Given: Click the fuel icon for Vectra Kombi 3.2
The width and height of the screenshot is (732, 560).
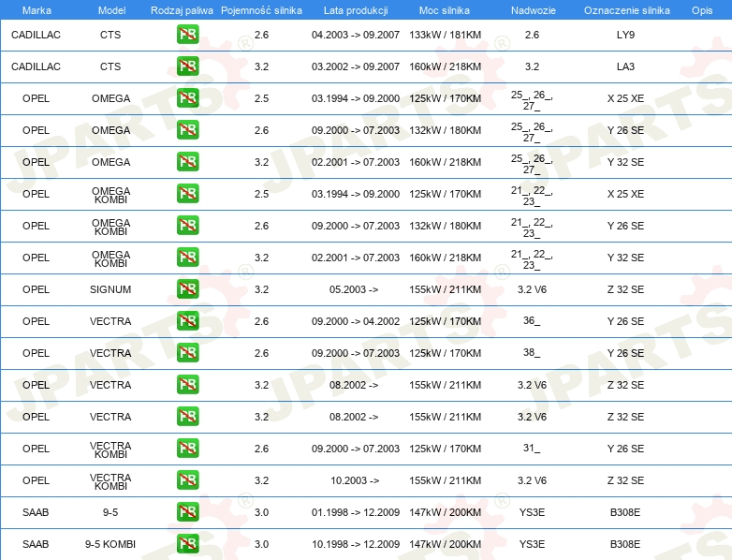Looking at the screenshot, I should [187, 480].
